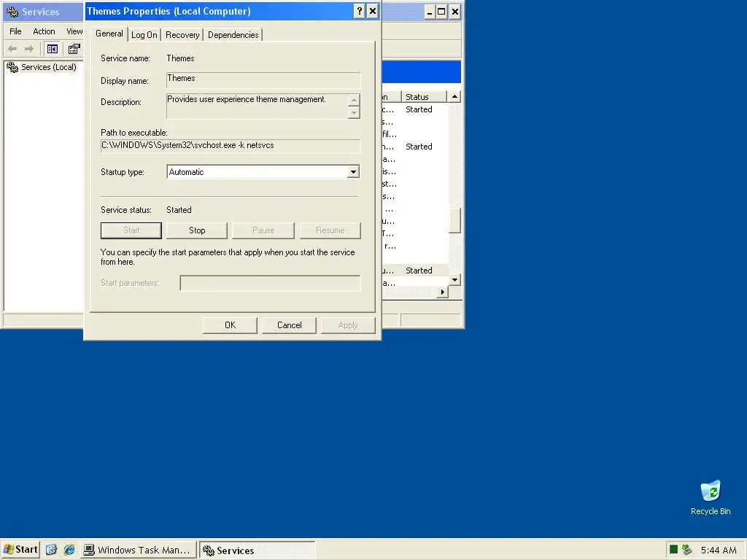Open the Dependencies tab
Viewport: 747px width, 560px height.
233,35
